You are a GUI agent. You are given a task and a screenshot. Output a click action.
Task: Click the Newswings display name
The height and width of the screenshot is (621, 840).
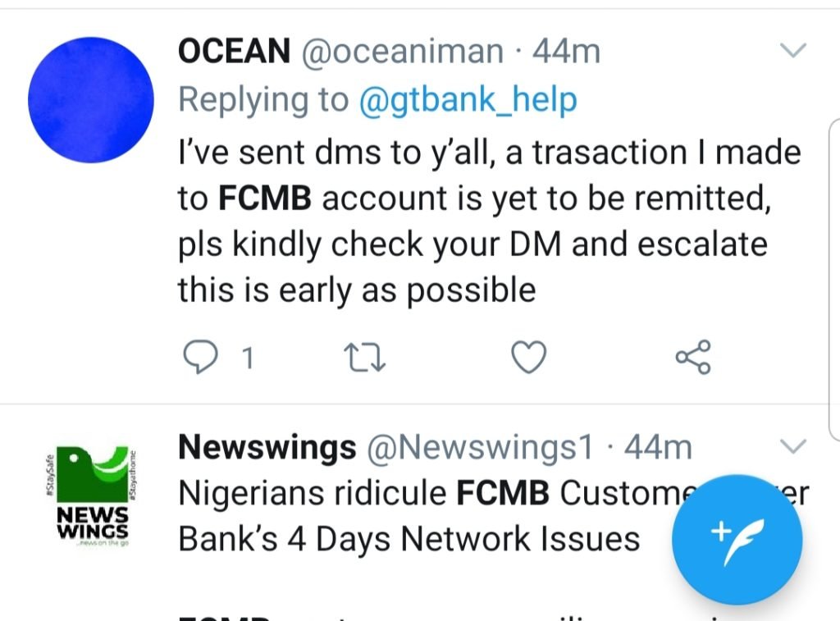tap(267, 447)
